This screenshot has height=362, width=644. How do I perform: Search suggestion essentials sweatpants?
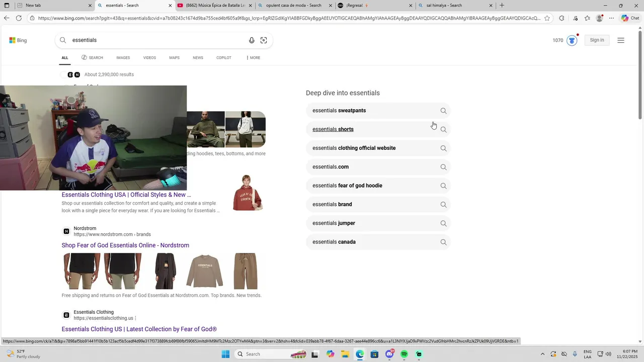point(378,111)
